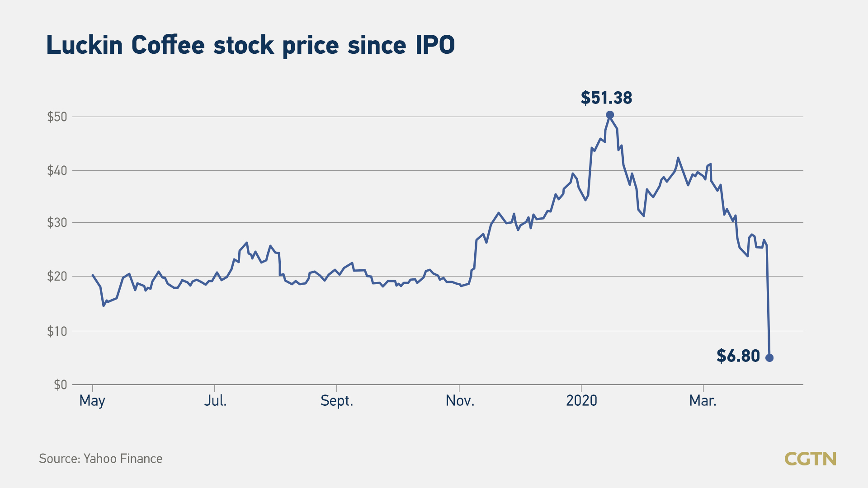Click the chart title Luckin Coffee stock price
Image resolution: width=868 pixels, height=488 pixels.
coord(250,45)
